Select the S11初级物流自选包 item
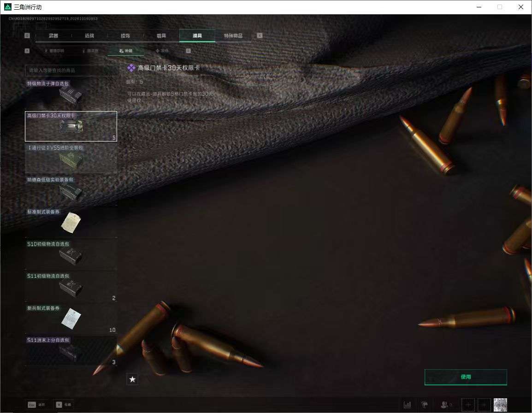 [71, 287]
